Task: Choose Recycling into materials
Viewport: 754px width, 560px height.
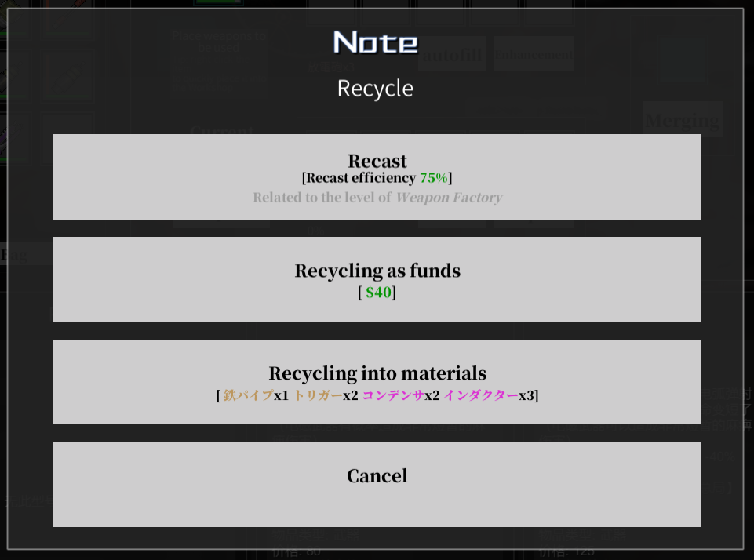Action: click(x=377, y=382)
